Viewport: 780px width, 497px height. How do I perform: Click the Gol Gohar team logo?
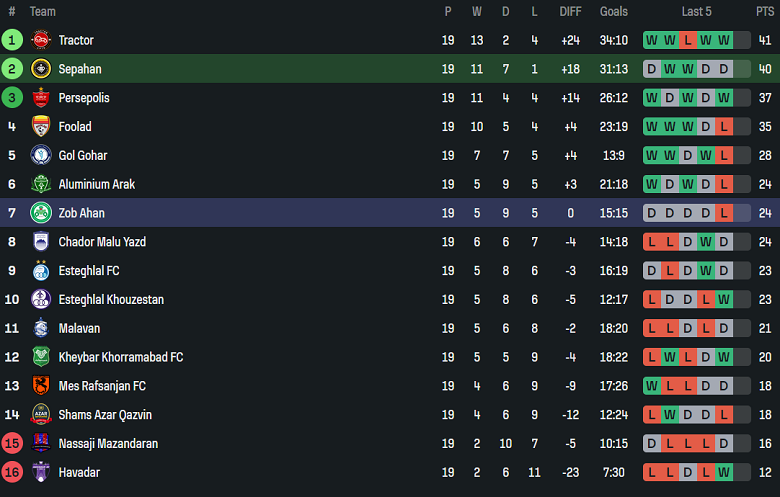coord(41,156)
